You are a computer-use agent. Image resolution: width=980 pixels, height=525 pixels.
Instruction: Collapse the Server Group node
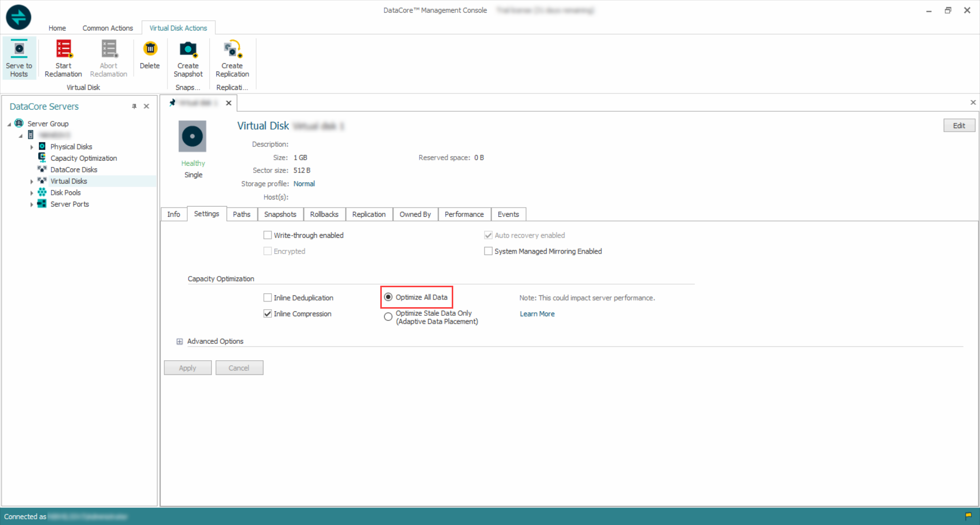coord(9,123)
